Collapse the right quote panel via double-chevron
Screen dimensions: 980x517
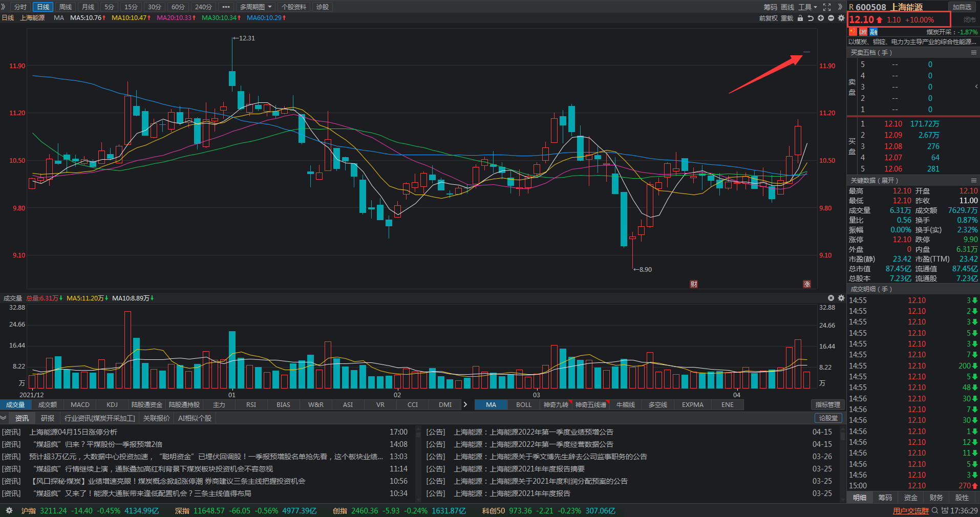(840, 7)
